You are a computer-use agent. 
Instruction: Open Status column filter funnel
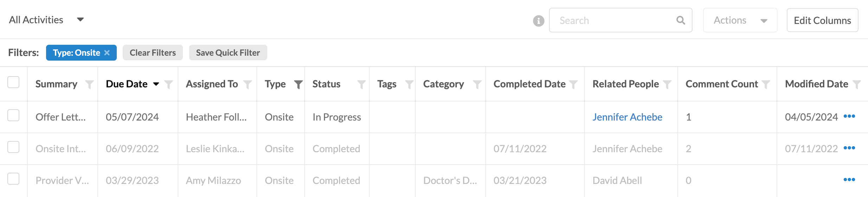point(362,84)
